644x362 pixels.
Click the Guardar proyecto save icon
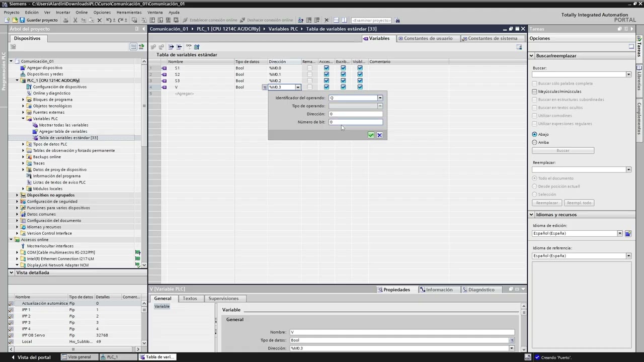(22, 20)
